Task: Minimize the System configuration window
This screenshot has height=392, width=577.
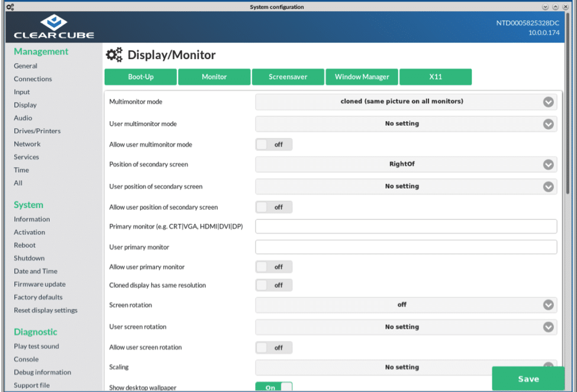Action: [x=546, y=7]
